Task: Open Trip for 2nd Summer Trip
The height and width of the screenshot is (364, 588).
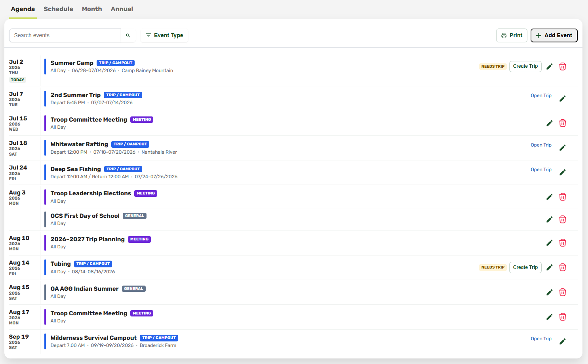Action: 541,95
